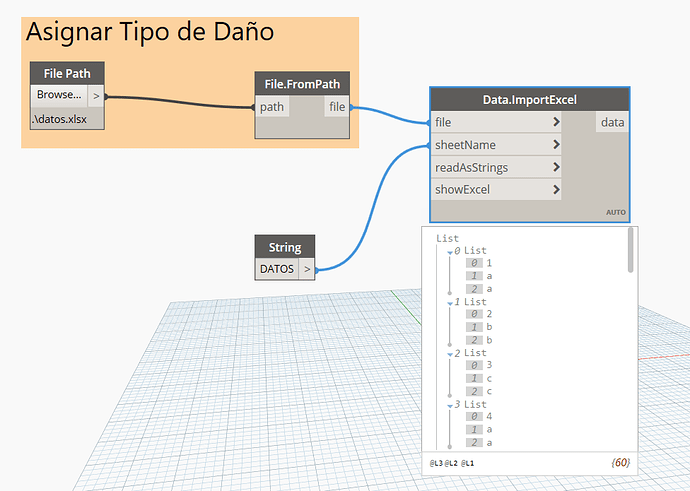690x491 pixels.
Task: Click File Path node output port arrow
Action: (x=96, y=96)
